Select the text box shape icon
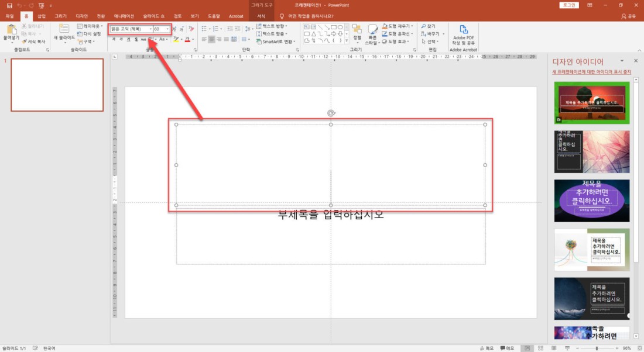Viewport: 644px width, 352px height. 307,27
